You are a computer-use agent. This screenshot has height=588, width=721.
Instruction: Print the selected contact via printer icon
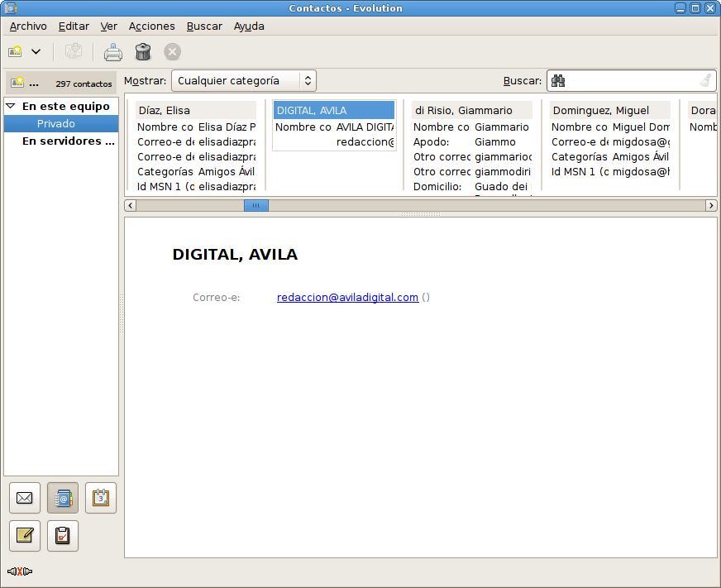[113, 52]
